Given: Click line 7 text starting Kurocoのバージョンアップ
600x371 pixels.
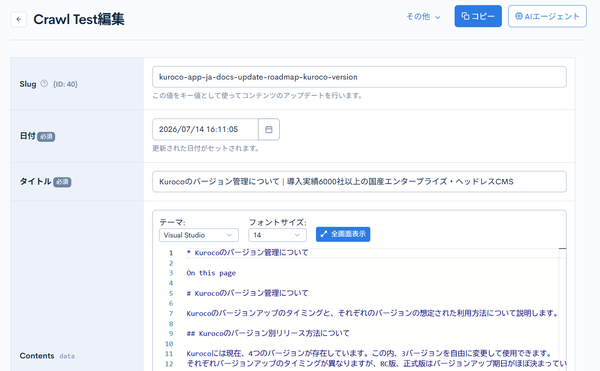Looking at the screenshot, I should 372,313.
